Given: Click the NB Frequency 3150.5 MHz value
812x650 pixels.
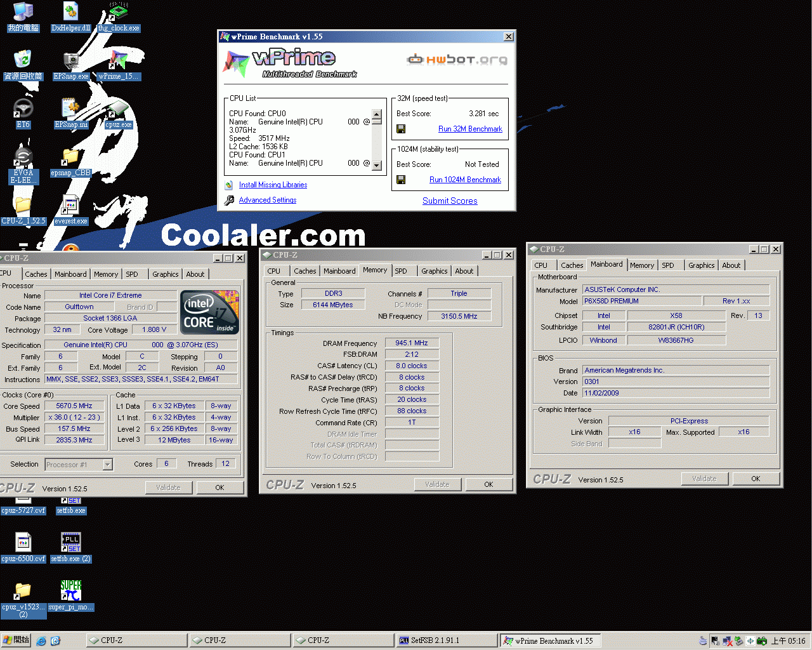Looking at the screenshot, I should tap(459, 316).
